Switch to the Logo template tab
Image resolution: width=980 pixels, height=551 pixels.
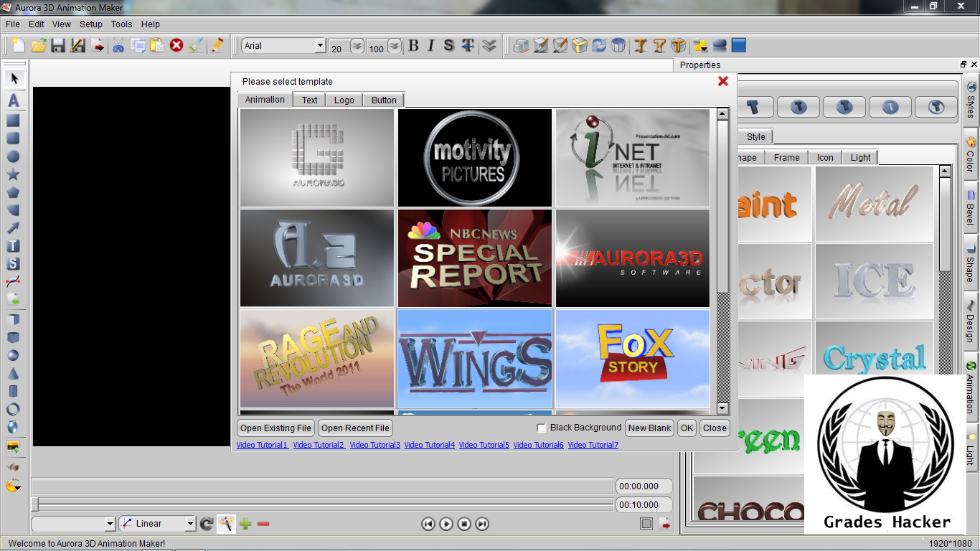344,100
